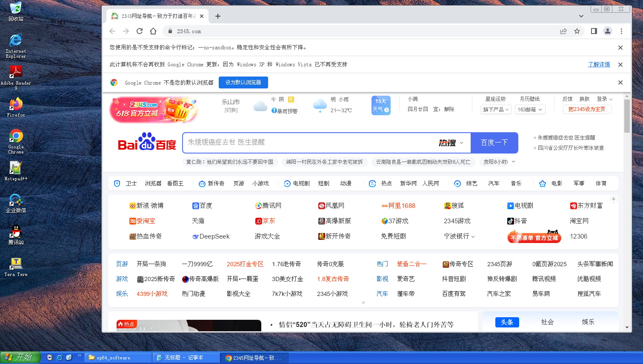Open the 热搜 dropdown in search box
The height and width of the screenshot is (364, 643).
(x=451, y=143)
